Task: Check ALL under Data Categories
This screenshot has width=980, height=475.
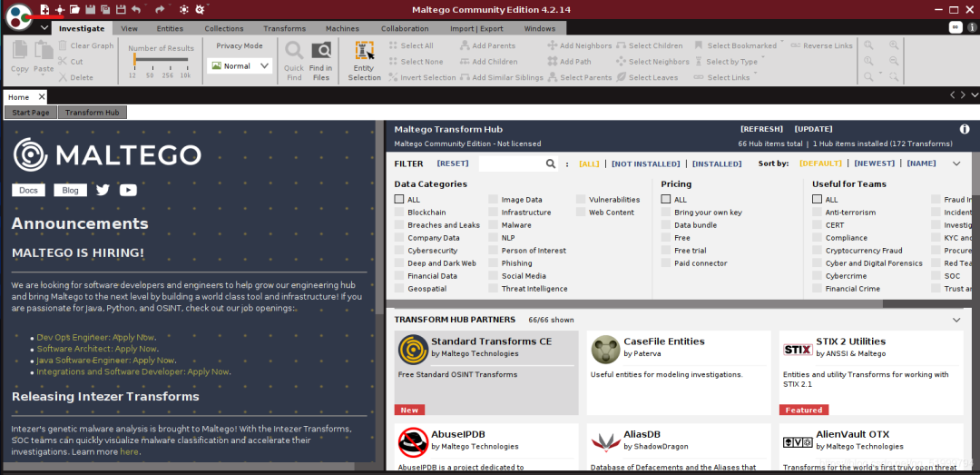Action: tap(398, 200)
